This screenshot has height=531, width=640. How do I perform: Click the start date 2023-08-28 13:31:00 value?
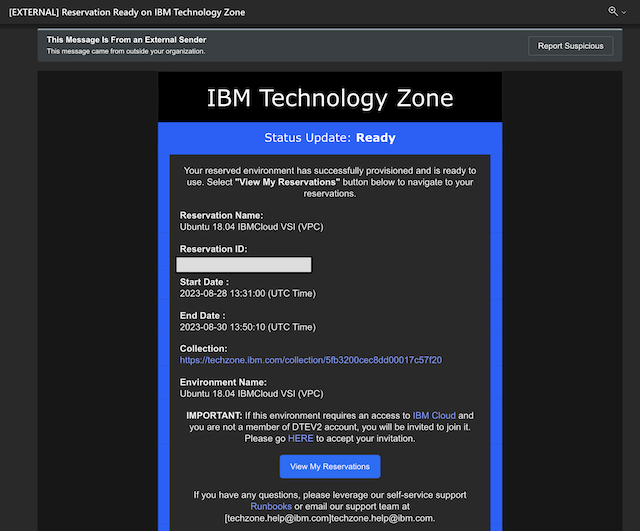coord(248,293)
